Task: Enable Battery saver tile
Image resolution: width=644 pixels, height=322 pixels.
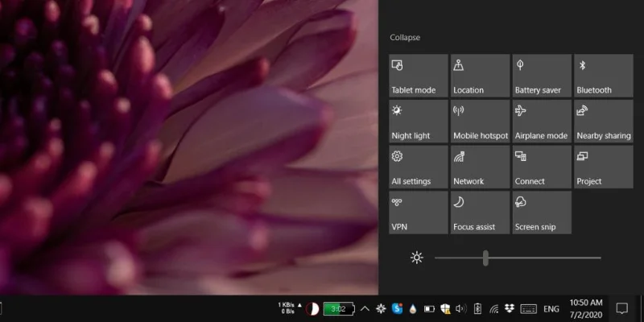Action: click(542, 76)
